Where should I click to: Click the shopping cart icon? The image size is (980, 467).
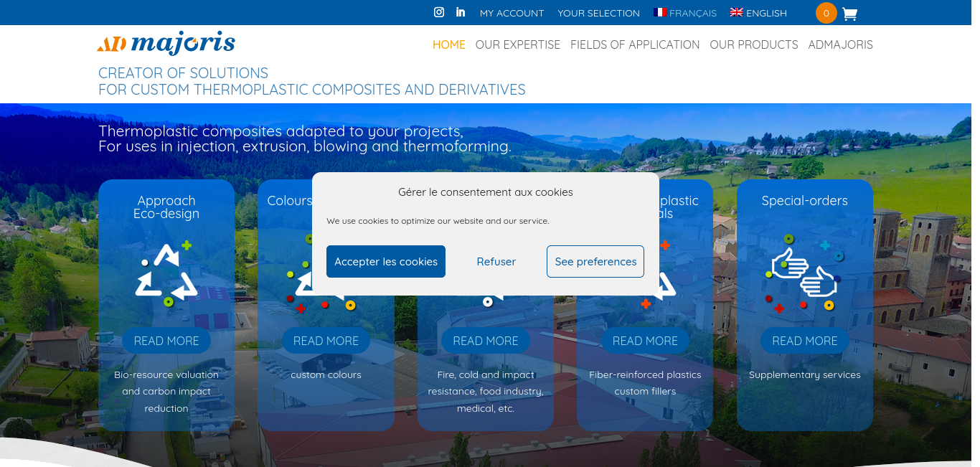[849, 14]
